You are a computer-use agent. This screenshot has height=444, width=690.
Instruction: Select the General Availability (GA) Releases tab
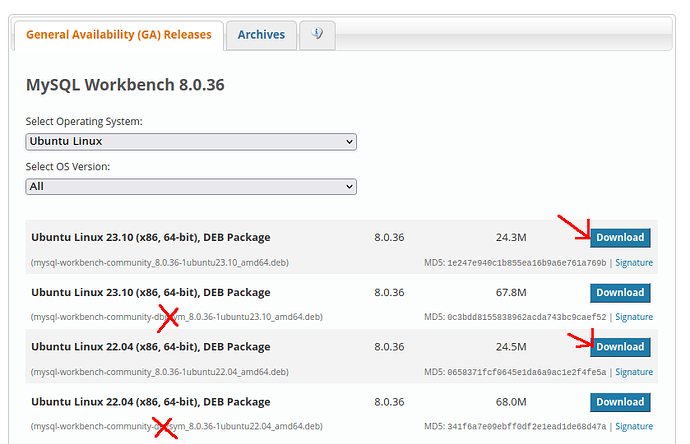click(118, 35)
